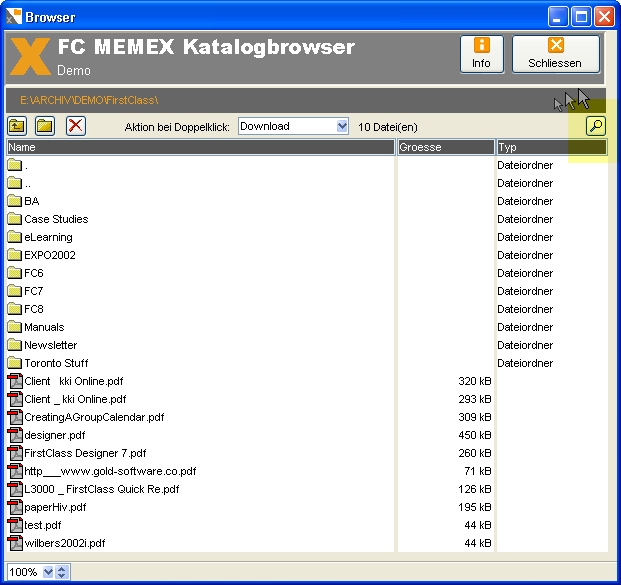This screenshot has height=585, width=621.
Task: Minimize the Browser window
Action: tap(558, 17)
